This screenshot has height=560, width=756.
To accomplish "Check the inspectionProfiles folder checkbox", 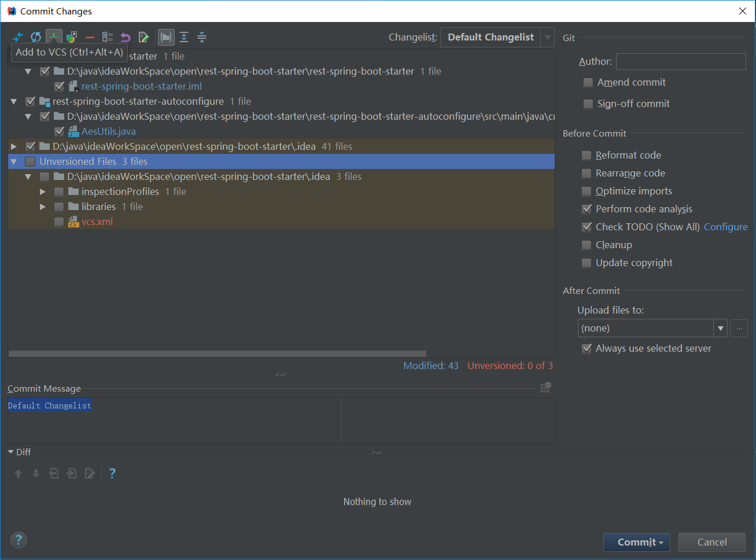I will coord(59,191).
